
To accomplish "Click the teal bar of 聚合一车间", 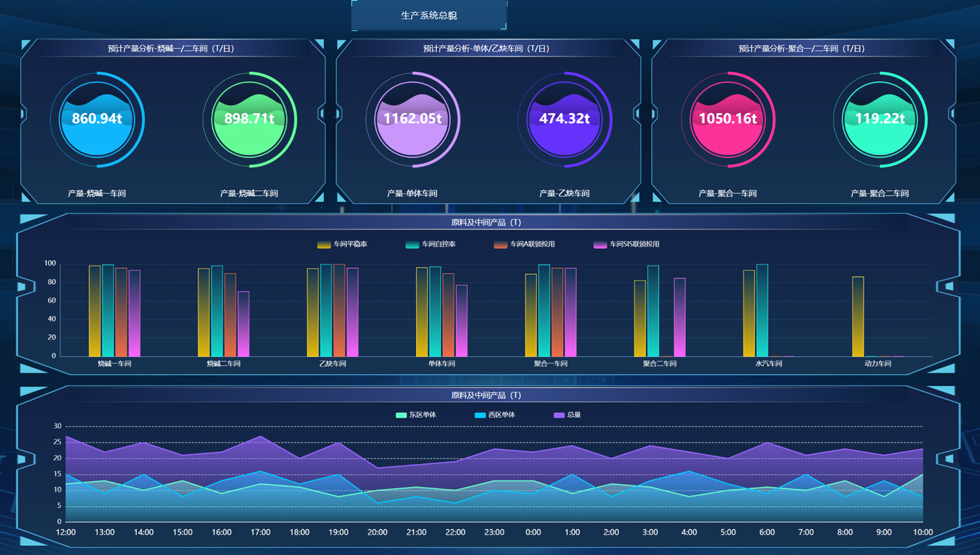I will [x=544, y=311].
